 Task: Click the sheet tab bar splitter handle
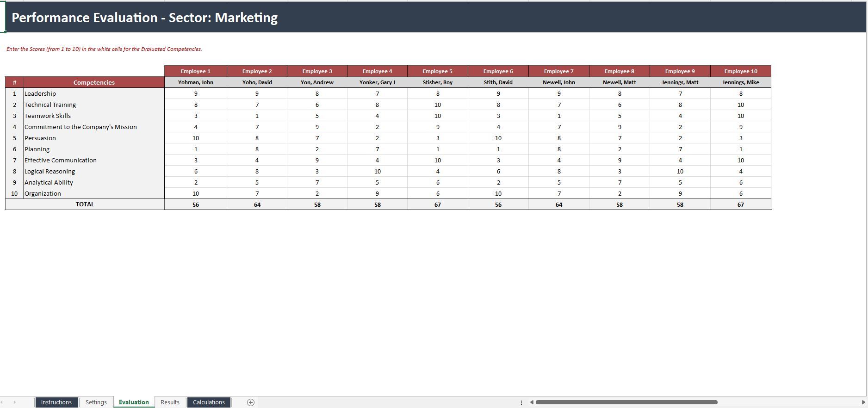point(521,402)
